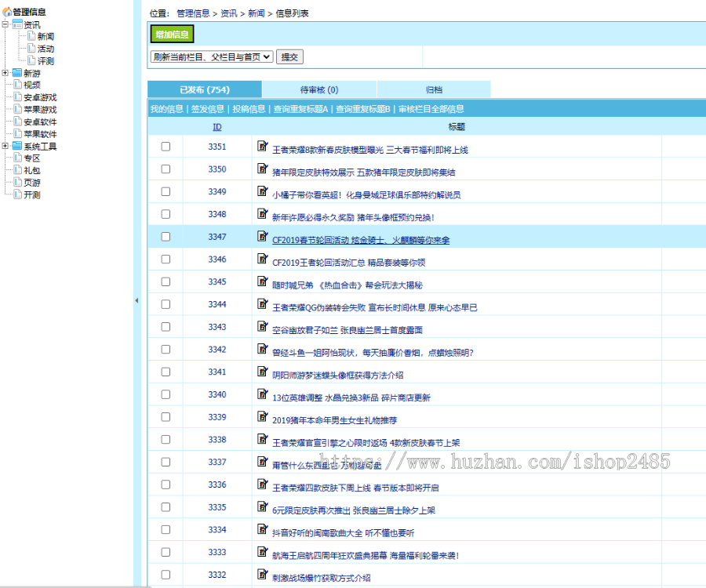Switch to the 待审核 (0) tab

click(x=319, y=89)
